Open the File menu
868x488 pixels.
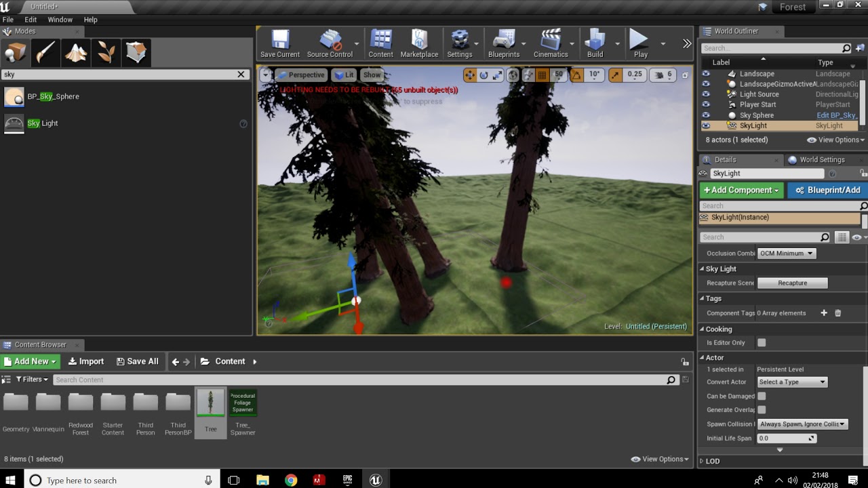(x=8, y=20)
